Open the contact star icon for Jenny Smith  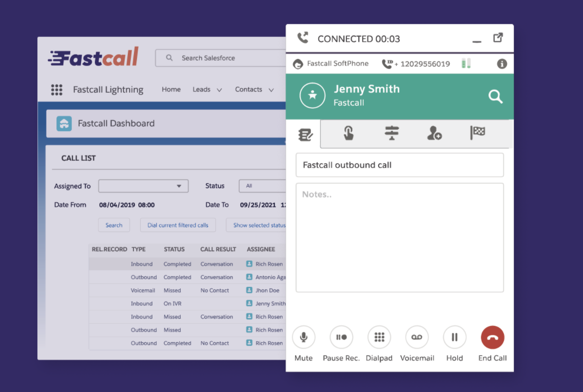313,95
